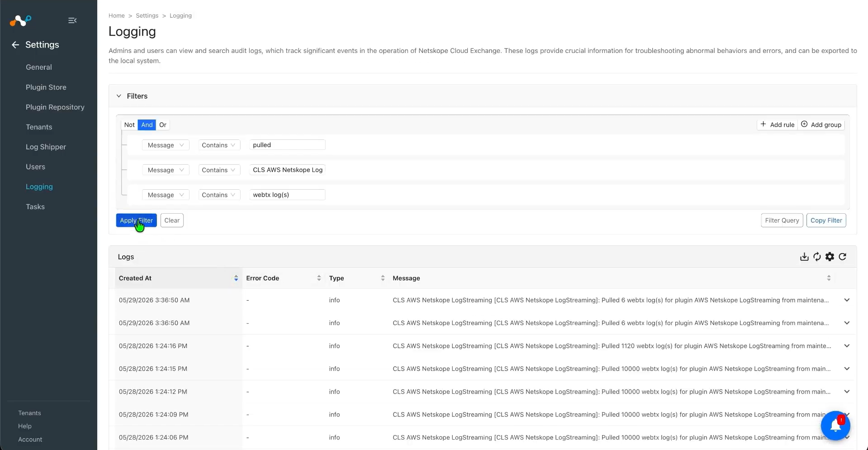
Task: Sort by Type column arrows
Action: [x=383, y=278]
